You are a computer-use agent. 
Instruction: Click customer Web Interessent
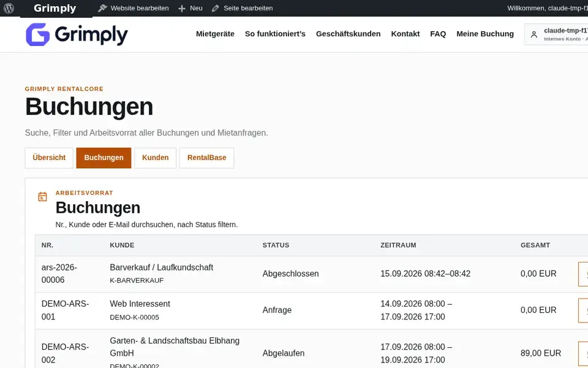[x=140, y=304]
